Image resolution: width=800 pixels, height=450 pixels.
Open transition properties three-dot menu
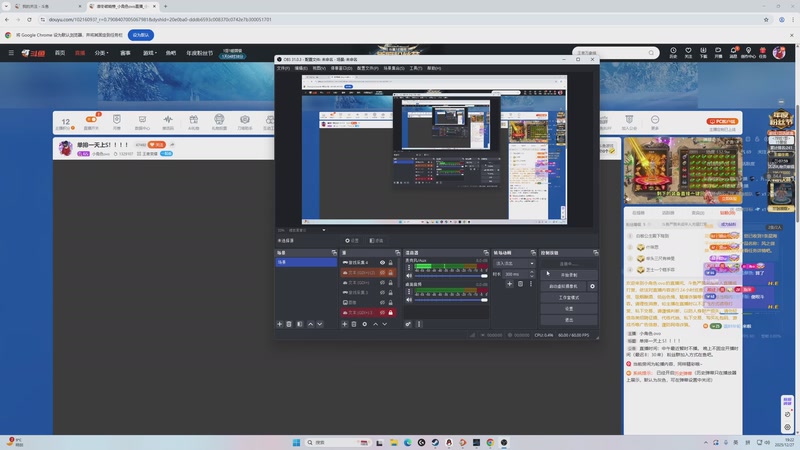(x=531, y=284)
